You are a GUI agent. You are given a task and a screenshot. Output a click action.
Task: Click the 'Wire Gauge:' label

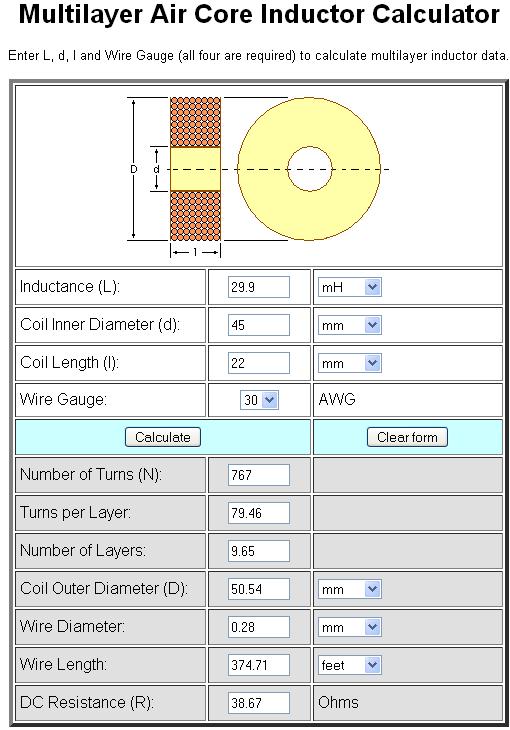coord(63,399)
